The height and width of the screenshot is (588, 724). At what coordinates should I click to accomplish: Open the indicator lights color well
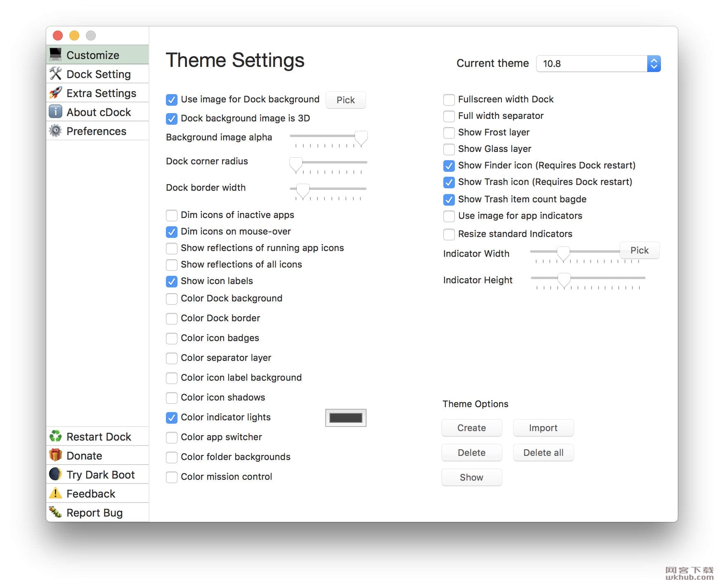(x=345, y=418)
